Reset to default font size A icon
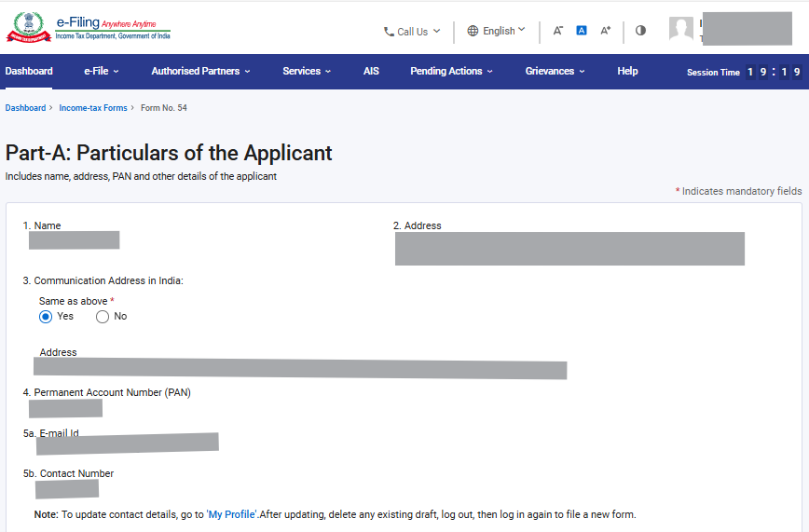 (582, 31)
